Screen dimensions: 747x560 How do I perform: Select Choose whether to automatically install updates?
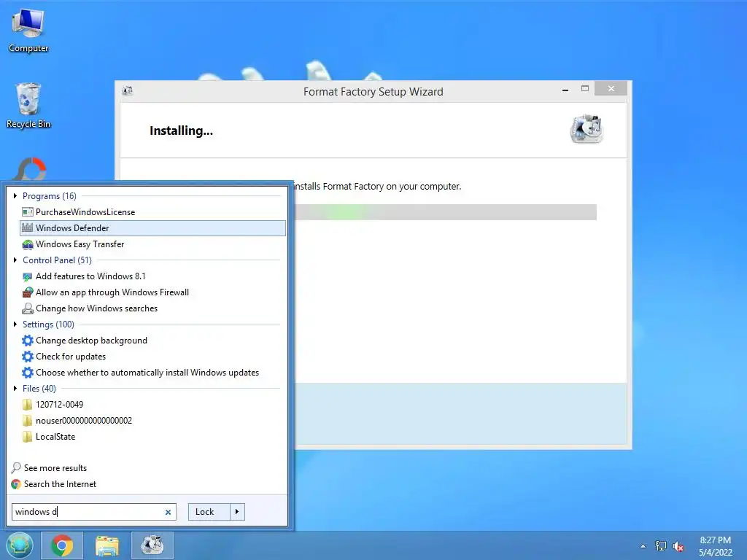[147, 373]
